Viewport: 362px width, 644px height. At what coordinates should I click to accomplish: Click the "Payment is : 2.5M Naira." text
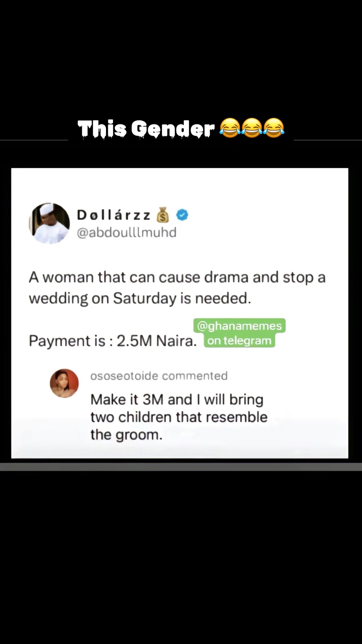point(113,341)
